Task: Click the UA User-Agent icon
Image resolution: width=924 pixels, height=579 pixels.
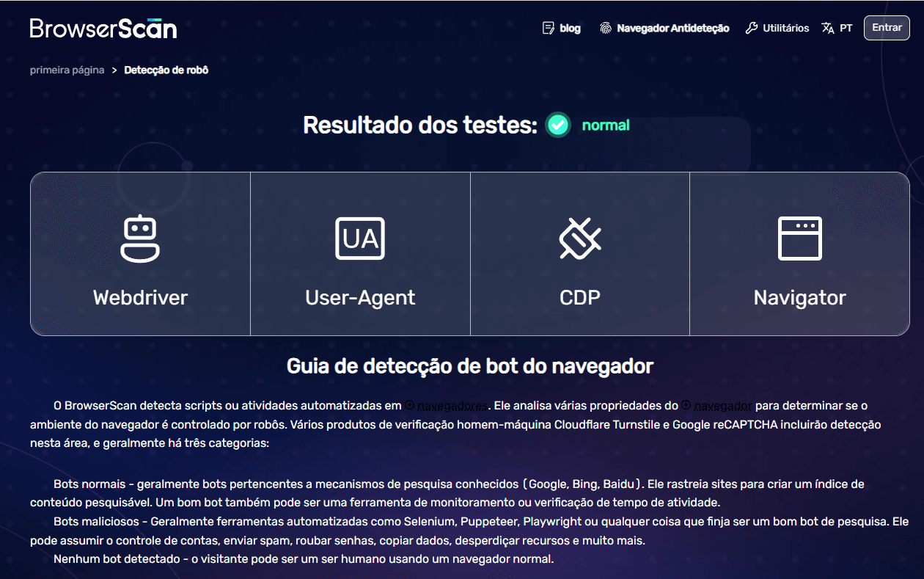Action: 360,238
